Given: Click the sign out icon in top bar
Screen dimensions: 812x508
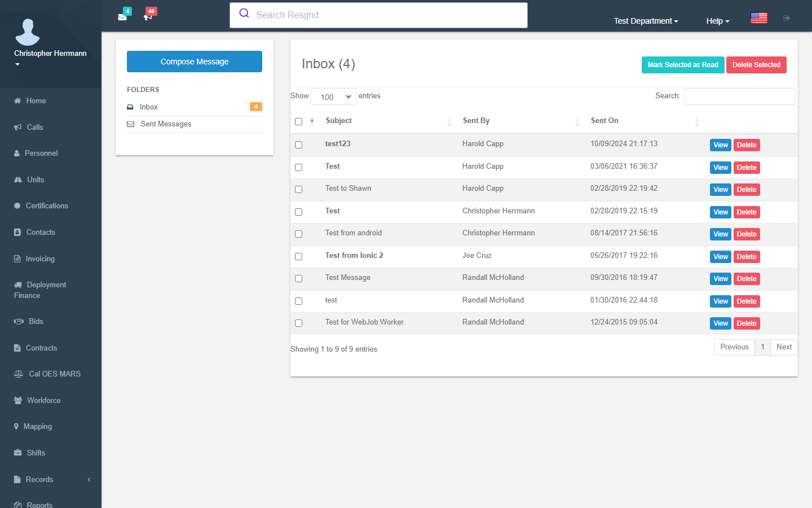Looking at the screenshot, I should 787,18.
